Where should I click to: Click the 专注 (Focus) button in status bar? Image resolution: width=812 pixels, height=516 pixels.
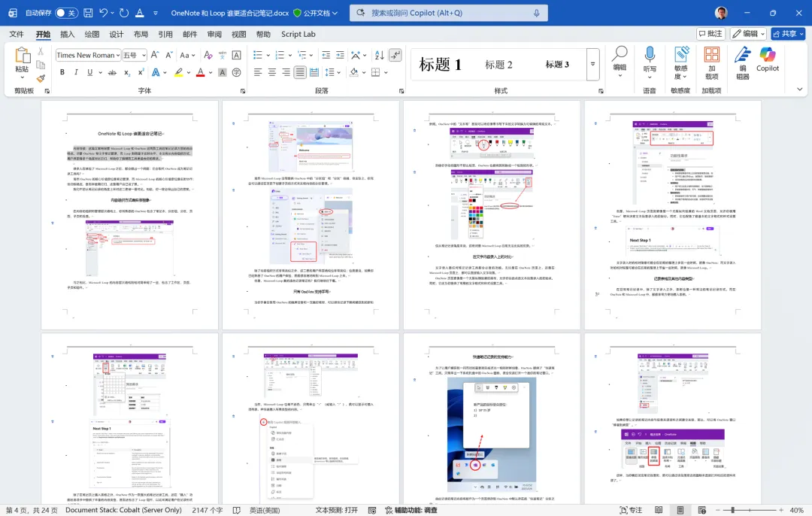631,510
